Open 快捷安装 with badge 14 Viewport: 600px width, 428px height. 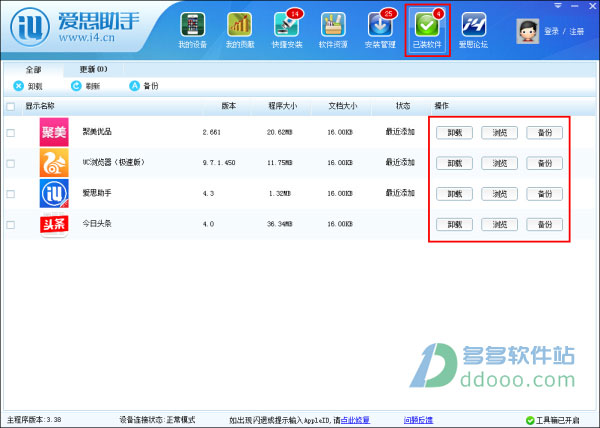(287, 30)
